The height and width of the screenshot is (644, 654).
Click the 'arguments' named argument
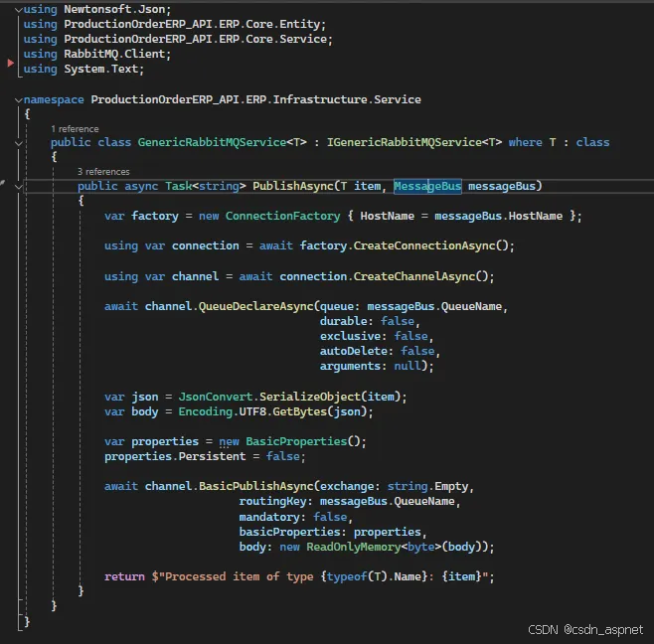click(350, 366)
